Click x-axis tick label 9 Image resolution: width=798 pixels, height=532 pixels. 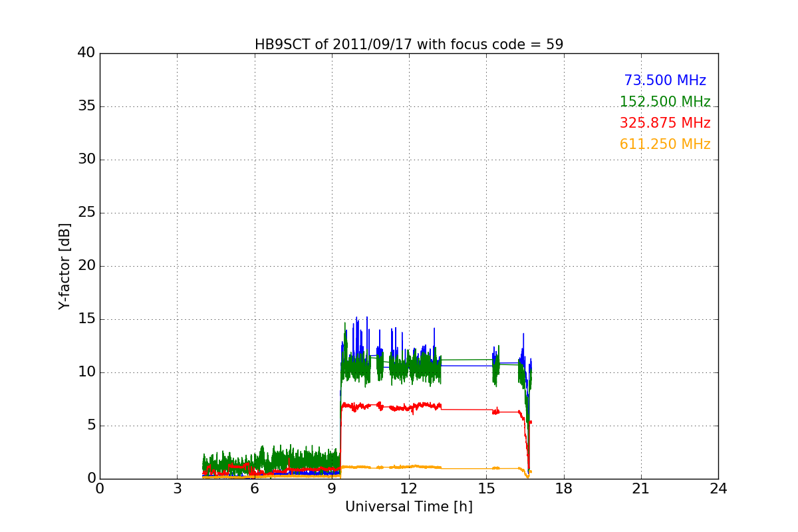tap(332, 489)
